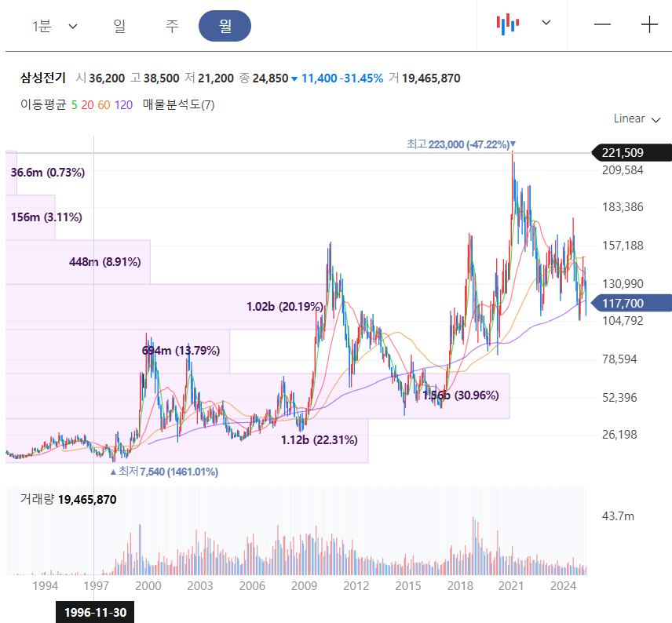The width and height of the screenshot is (672, 623).
Task: Click the 종 24,850 closing price
Action: (x=264, y=78)
